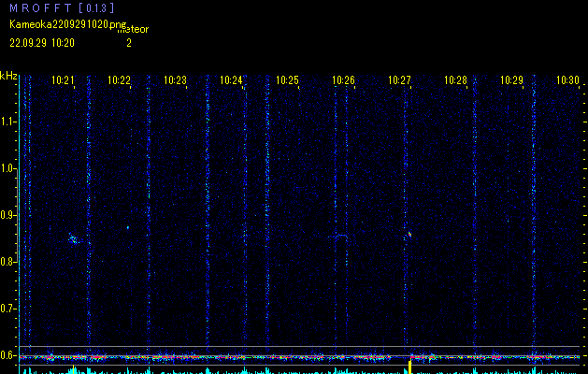Click the yellow detection marker bar at 10:27
Image resolution: width=588 pixels, height=374 pixels.
pos(409,367)
